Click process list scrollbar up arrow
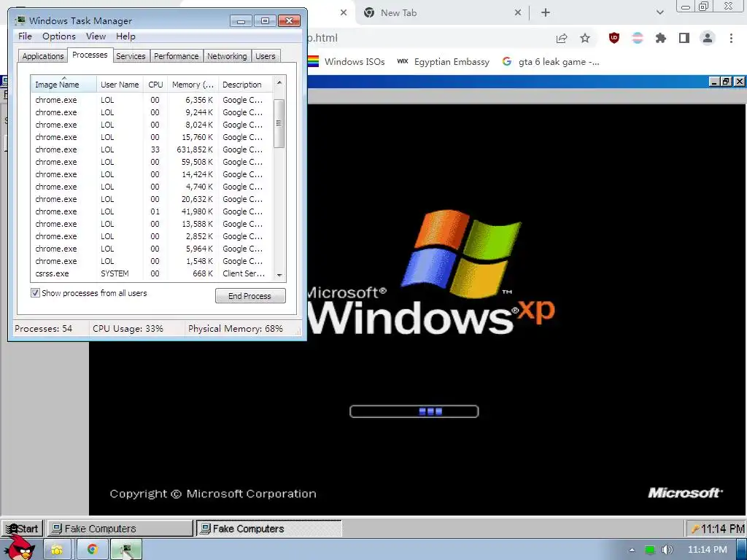Image resolution: width=747 pixels, height=560 pixels. coord(279,82)
